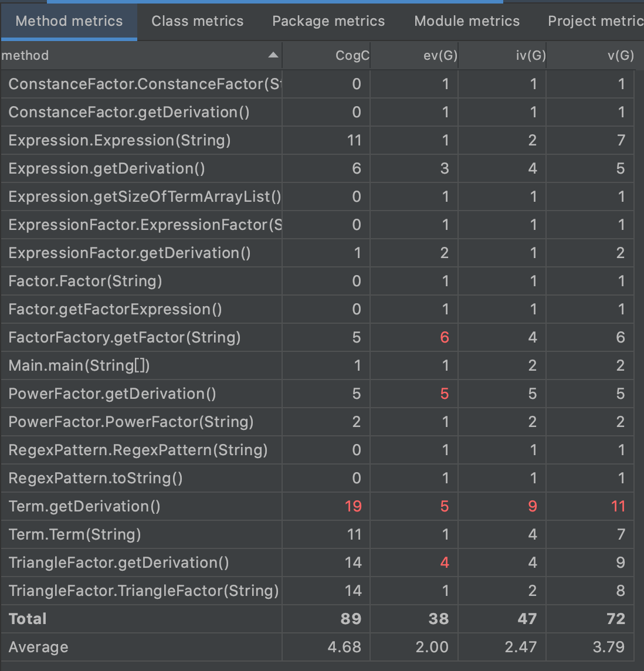Image resolution: width=644 pixels, height=671 pixels.
Task: Click the Total summary row
Action: 28,619
